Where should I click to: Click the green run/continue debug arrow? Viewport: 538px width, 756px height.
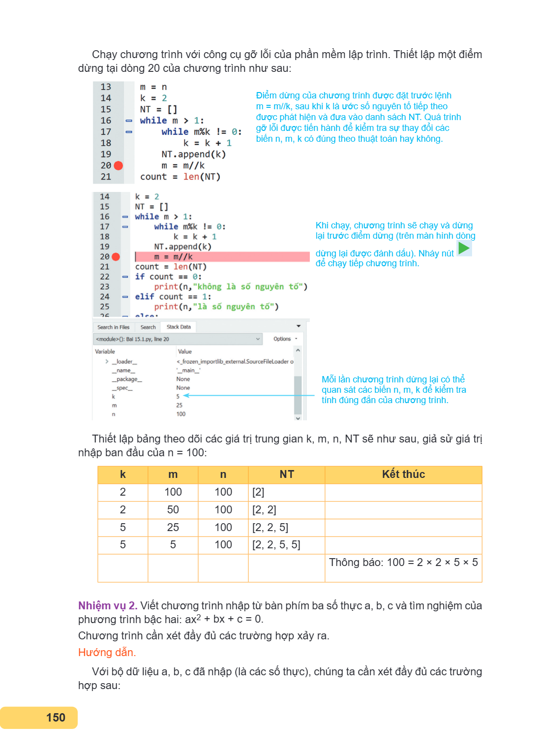point(464,248)
